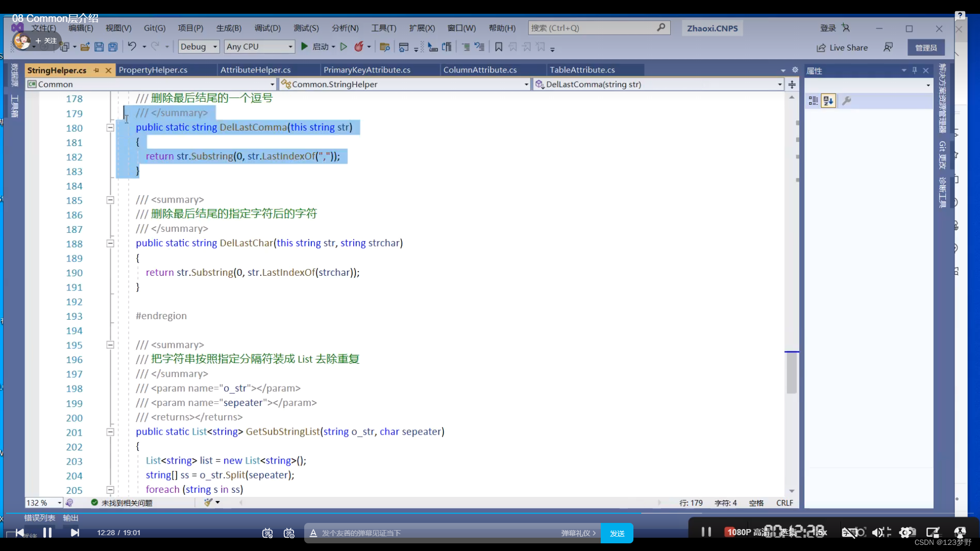Open Find in Files folder icon
980x551 pixels.
click(385, 47)
